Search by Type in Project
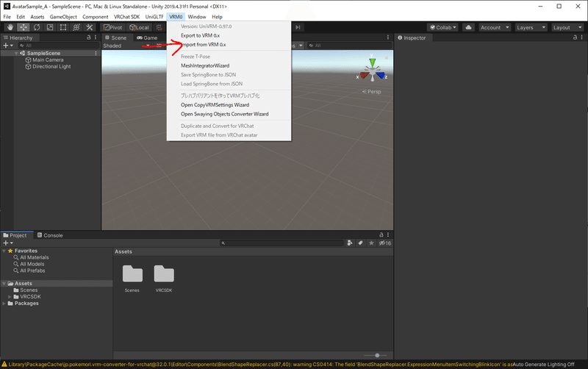 350,243
